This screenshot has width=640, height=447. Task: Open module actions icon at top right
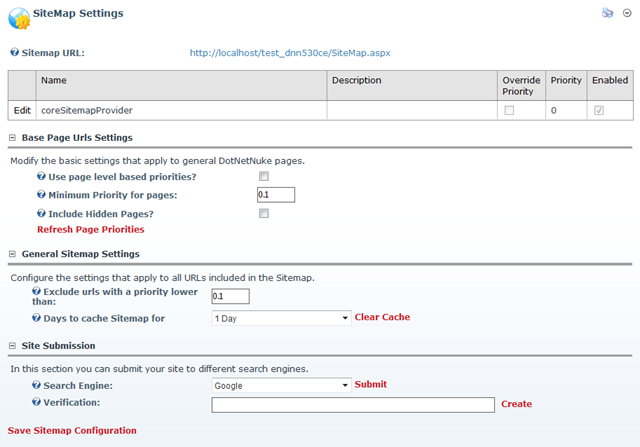[x=607, y=13]
